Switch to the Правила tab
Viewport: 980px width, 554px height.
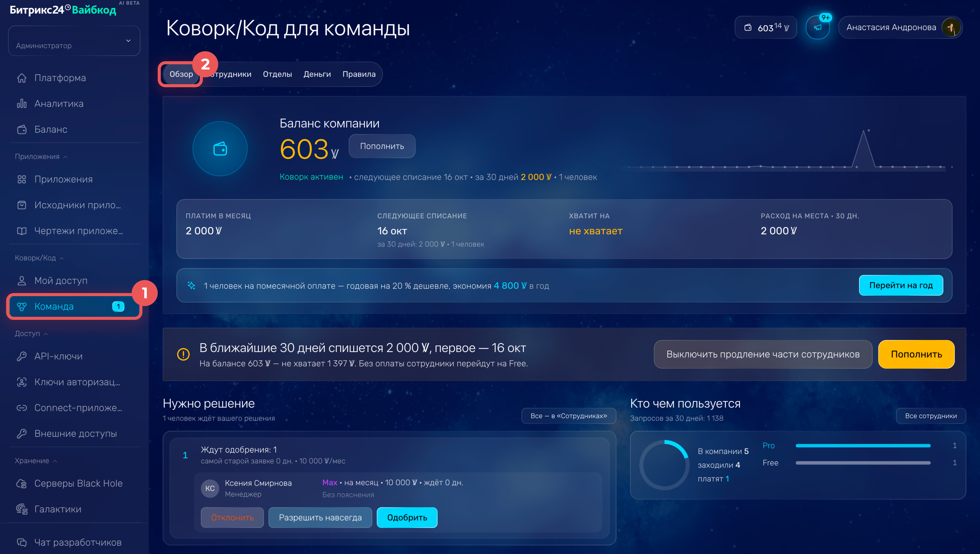coord(359,74)
